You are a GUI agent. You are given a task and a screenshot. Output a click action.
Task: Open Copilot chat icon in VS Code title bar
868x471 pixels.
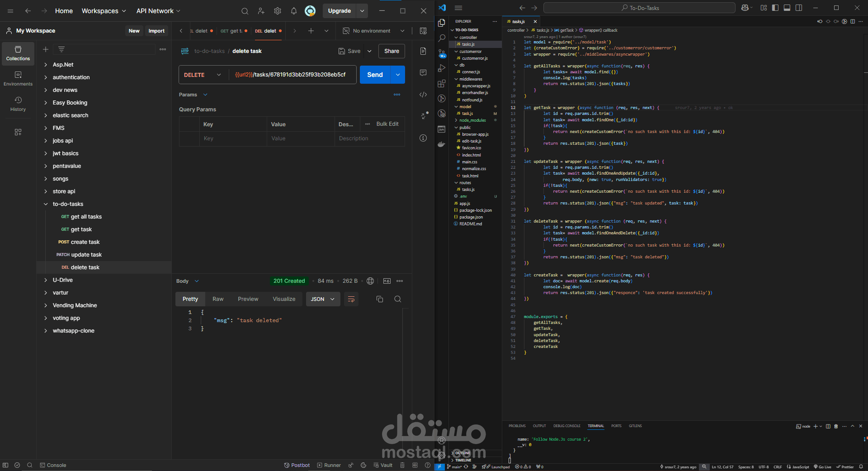(x=745, y=8)
